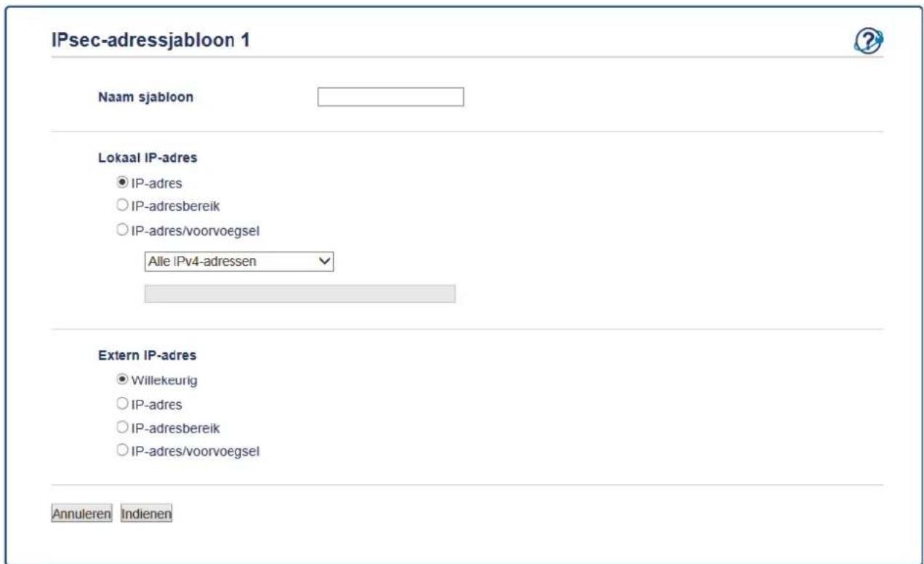The width and height of the screenshot is (924, 564).
Task: Click the Annuleren button
Action: (81, 514)
